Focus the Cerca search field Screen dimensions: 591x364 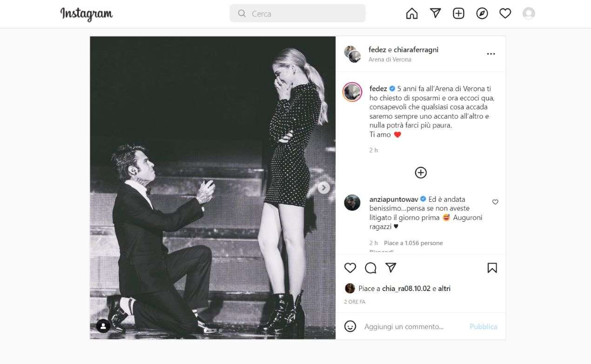pyautogui.click(x=298, y=13)
